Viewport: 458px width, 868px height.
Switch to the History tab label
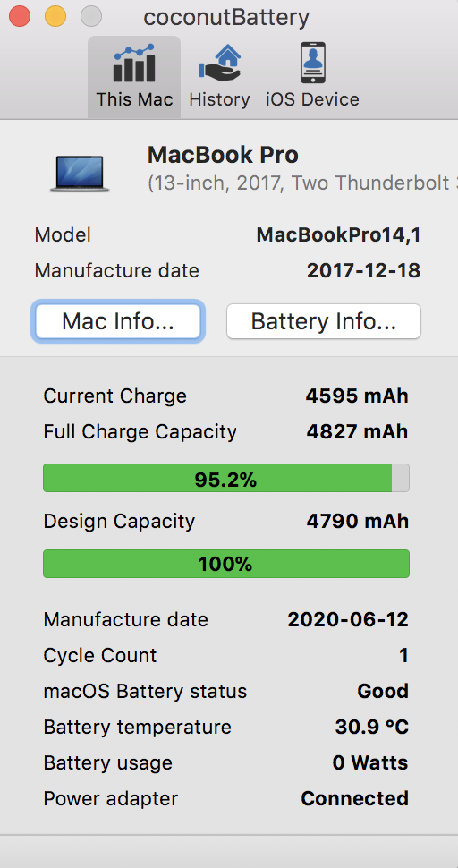(x=219, y=99)
